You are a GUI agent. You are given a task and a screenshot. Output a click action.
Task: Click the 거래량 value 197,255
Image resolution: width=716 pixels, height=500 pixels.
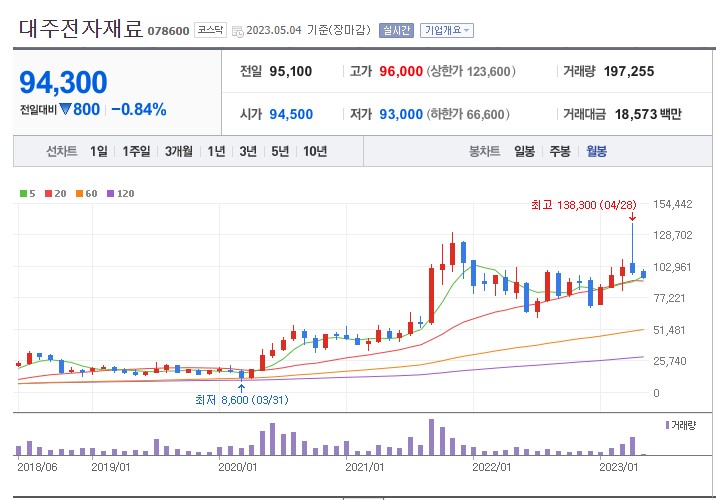(x=629, y=71)
